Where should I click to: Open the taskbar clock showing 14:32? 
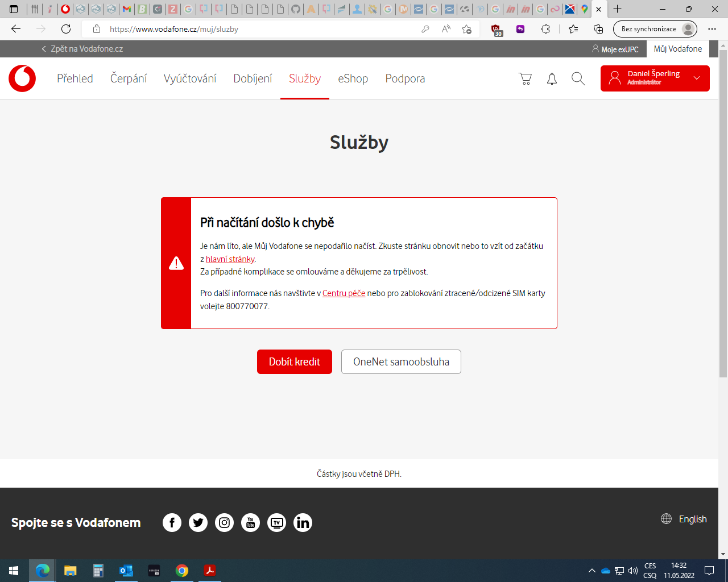[679, 571]
